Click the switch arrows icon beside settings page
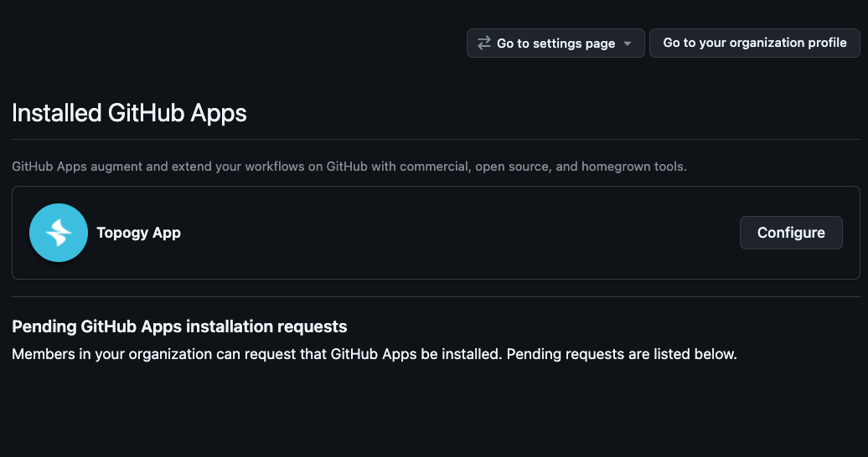This screenshot has height=457, width=868. (484, 43)
